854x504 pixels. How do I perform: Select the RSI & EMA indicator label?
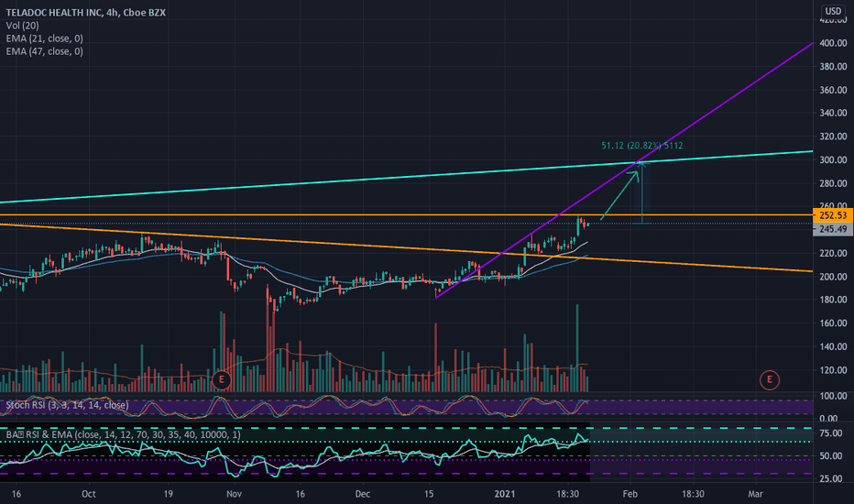pyautogui.click(x=123, y=434)
